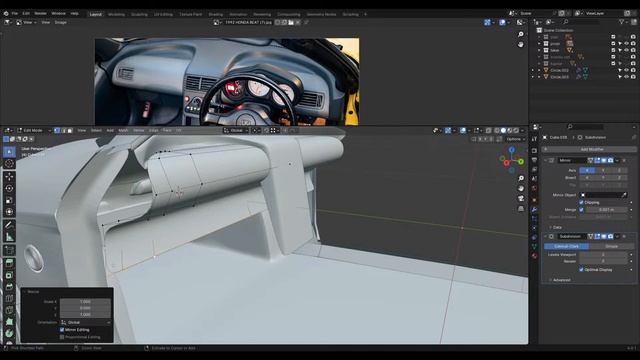This screenshot has height=360, width=640.
Task: Toggle the Mirror Axis X button
Action: coord(587,170)
